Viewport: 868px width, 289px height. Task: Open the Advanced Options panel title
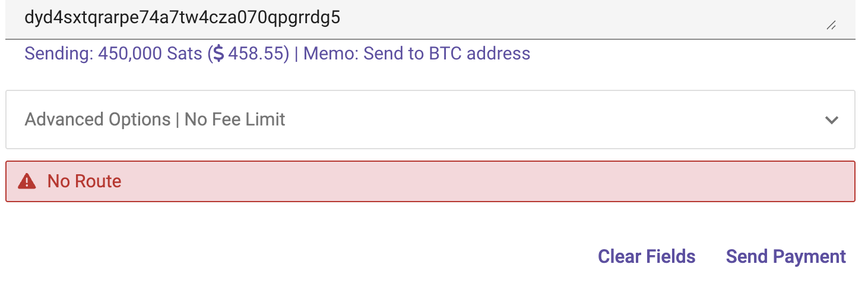click(x=97, y=120)
